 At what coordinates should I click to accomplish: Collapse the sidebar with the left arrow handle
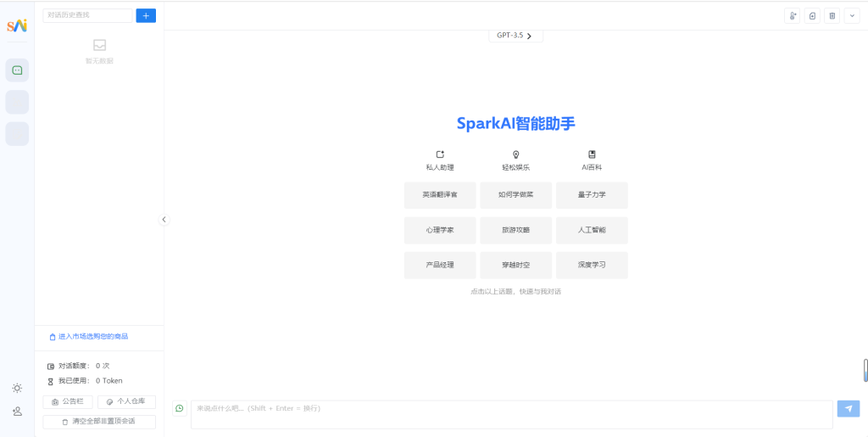(x=164, y=220)
